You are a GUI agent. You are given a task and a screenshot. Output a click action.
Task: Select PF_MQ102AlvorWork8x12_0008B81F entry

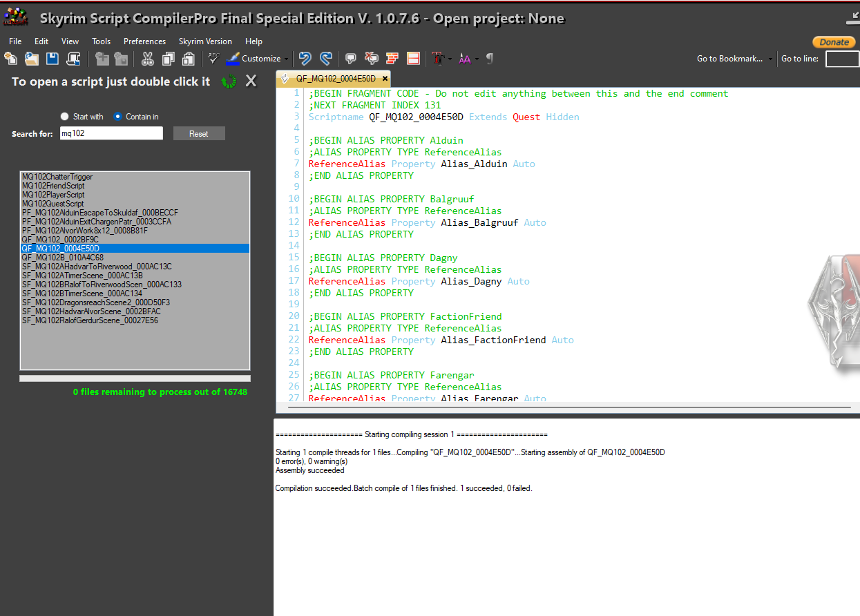135,231
